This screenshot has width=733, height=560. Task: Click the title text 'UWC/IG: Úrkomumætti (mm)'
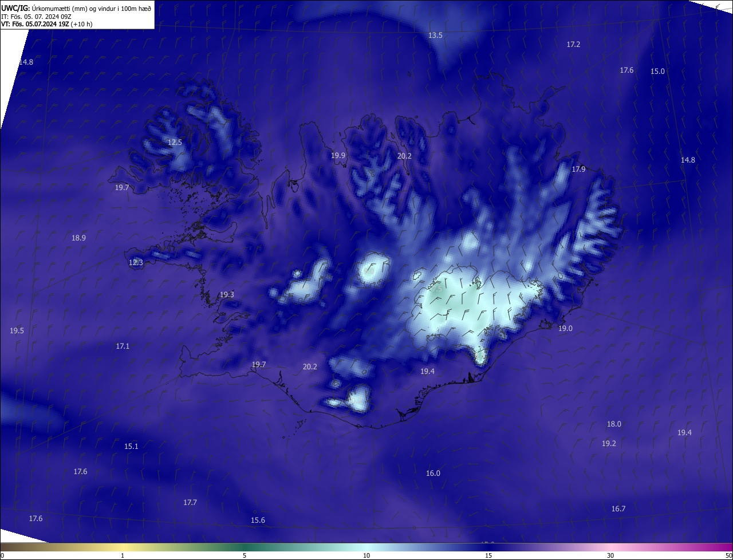pyautogui.click(x=40, y=8)
